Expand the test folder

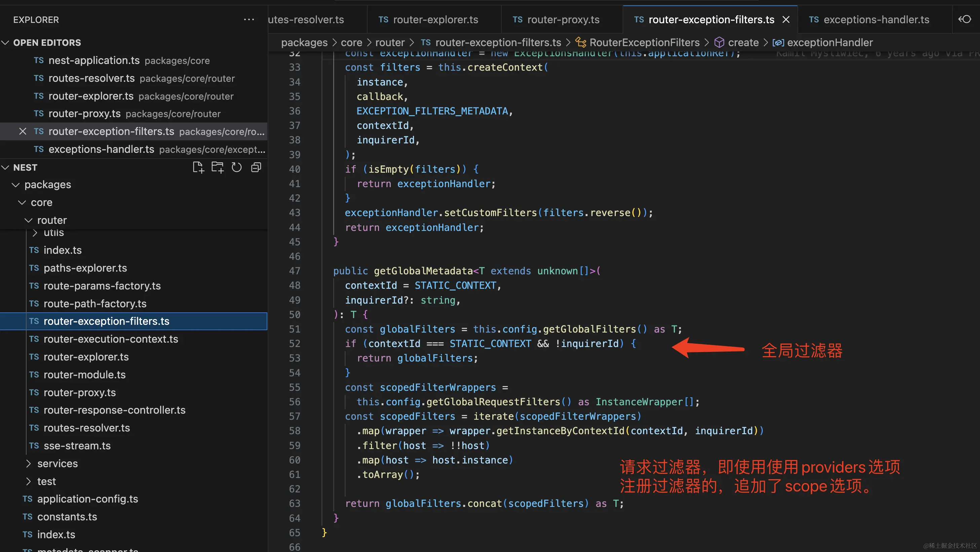coord(29,481)
